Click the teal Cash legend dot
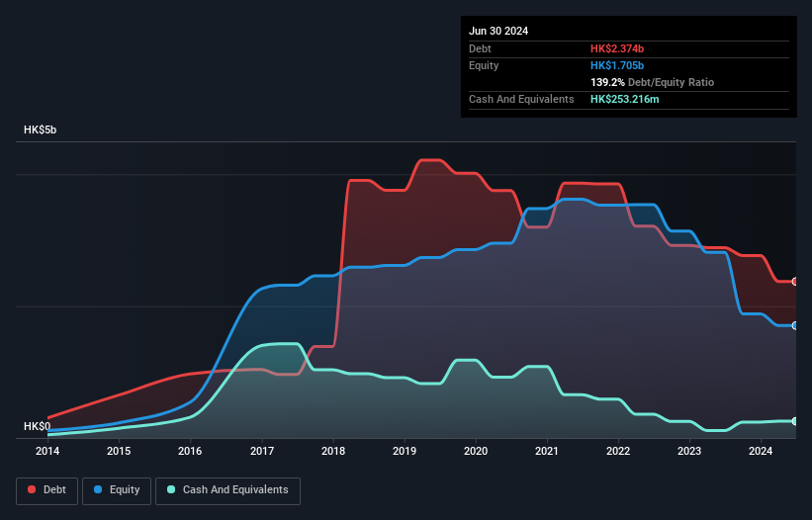Screen dimensions: 812x520 (171, 489)
